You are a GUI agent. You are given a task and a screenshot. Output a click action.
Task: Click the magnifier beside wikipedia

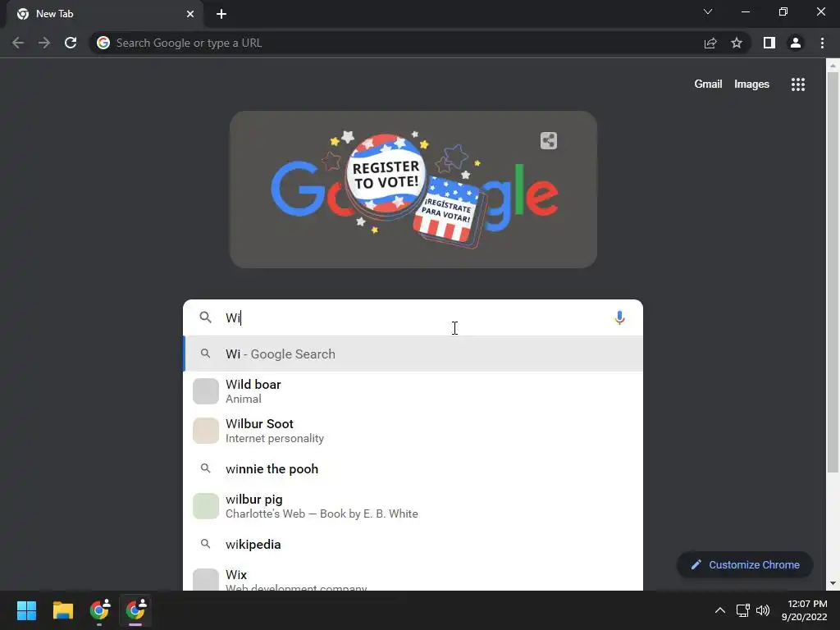point(205,544)
